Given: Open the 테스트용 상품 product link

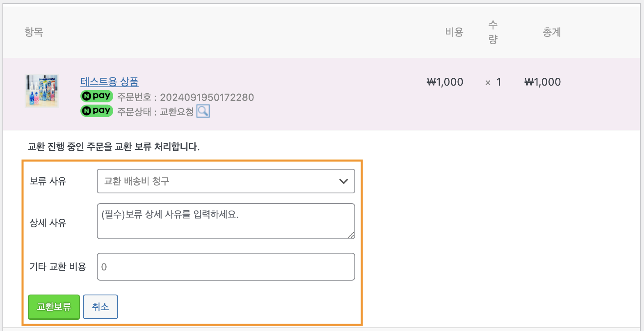Looking at the screenshot, I should pos(110,82).
